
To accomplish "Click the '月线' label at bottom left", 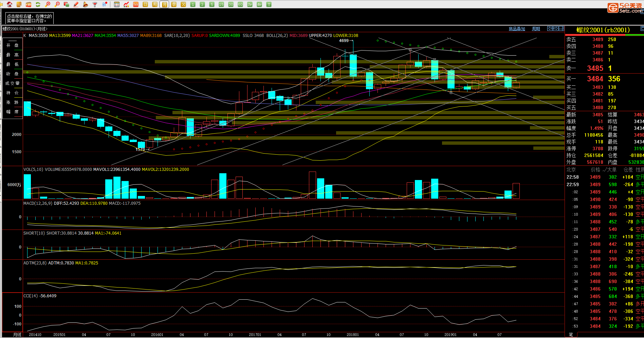I will [17, 335].
